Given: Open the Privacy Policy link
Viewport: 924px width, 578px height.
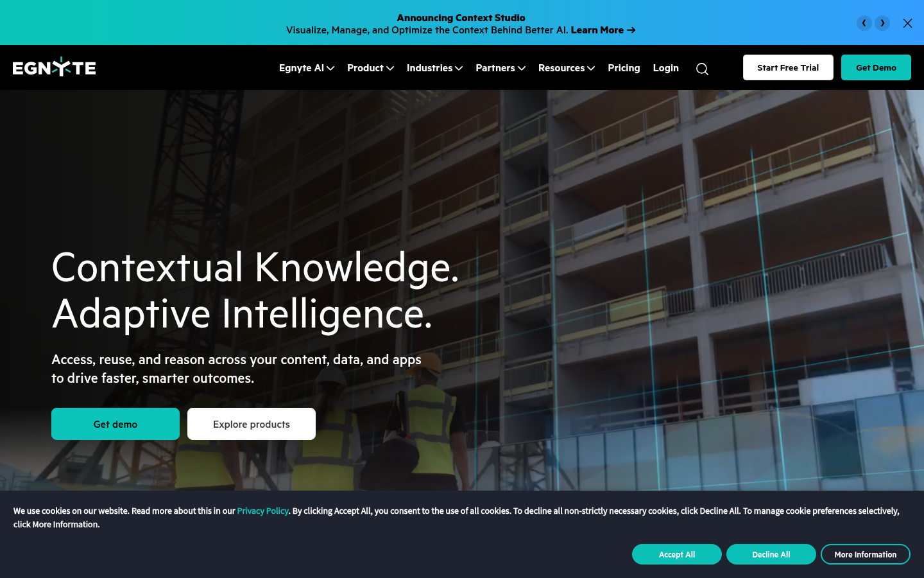Looking at the screenshot, I should point(262,511).
